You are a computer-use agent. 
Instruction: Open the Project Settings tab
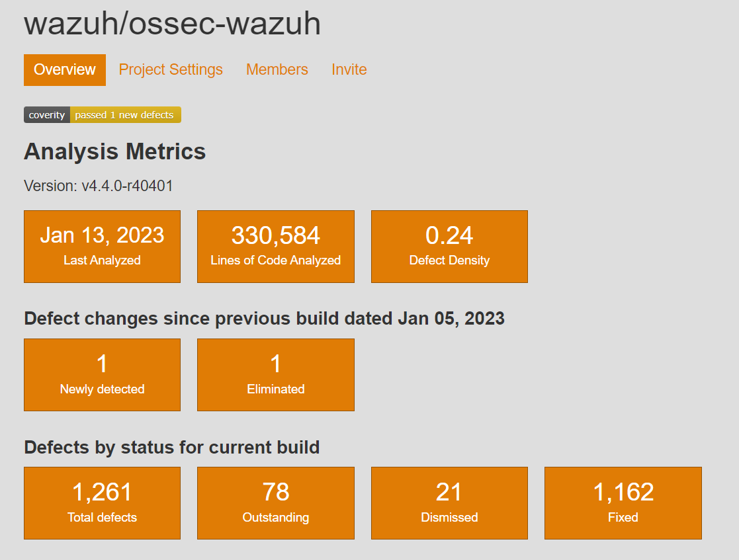coord(171,69)
